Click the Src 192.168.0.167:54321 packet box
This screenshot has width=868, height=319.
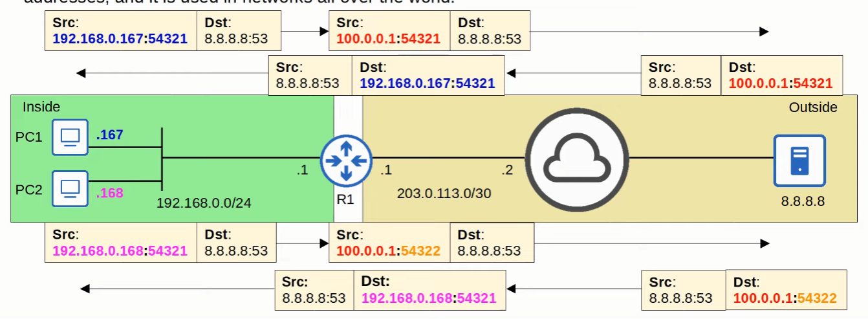click(121, 31)
